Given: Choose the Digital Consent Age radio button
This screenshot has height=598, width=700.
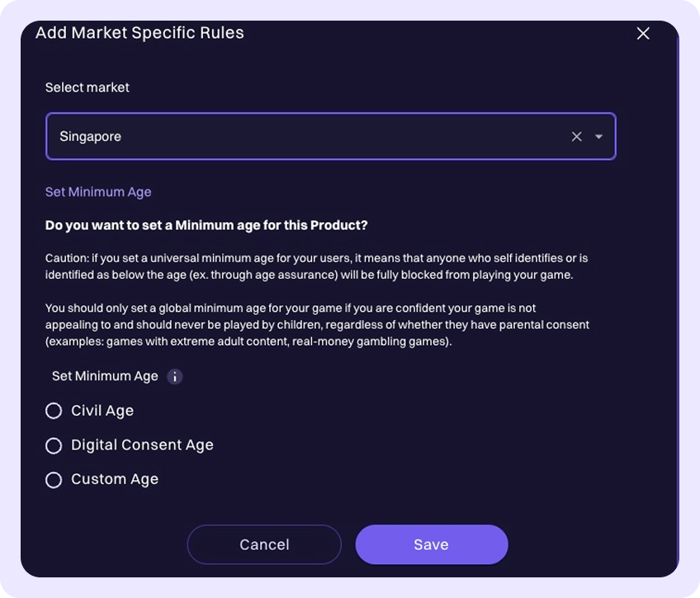Looking at the screenshot, I should [x=54, y=445].
